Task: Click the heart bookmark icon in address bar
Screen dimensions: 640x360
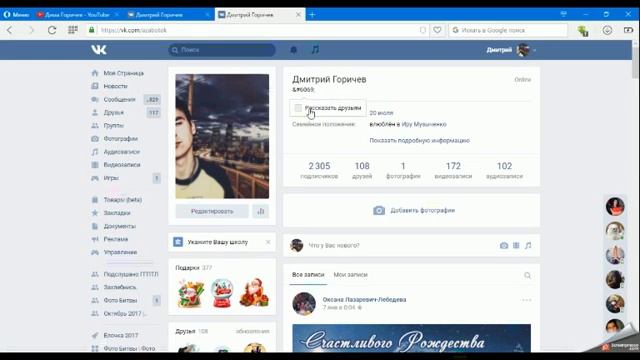Action: pyautogui.click(x=437, y=30)
